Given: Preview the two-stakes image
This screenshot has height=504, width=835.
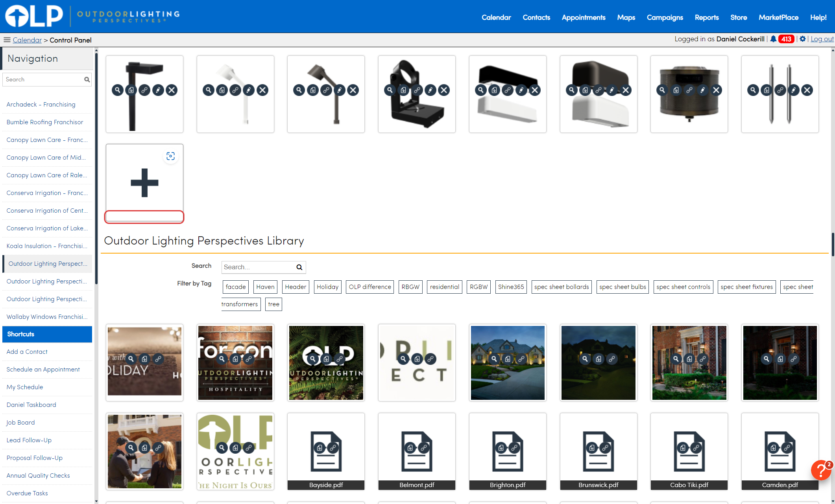Looking at the screenshot, I should (x=753, y=90).
